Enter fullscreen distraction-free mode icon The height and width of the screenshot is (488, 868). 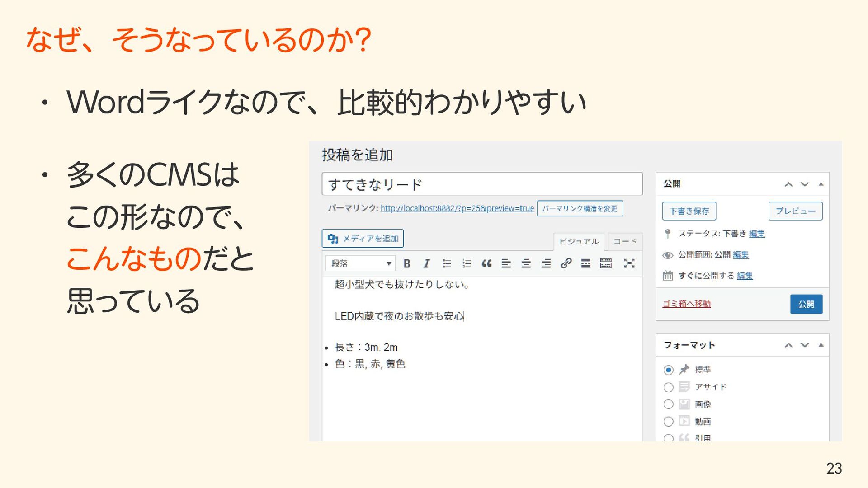(x=629, y=263)
